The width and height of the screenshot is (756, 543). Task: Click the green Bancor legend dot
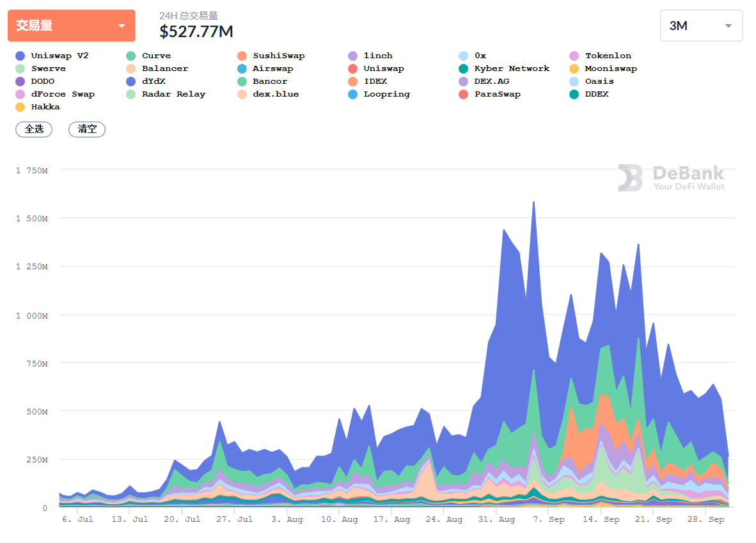242,81
